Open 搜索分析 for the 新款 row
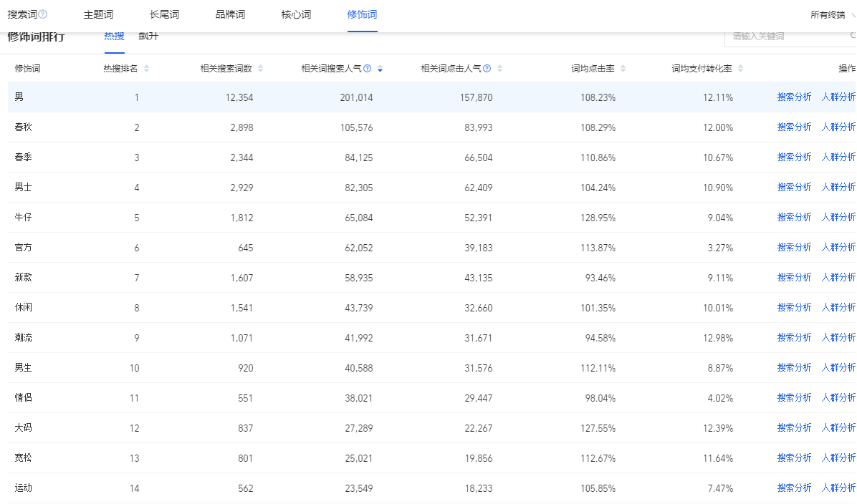The image size is (857, 504). click(794, 277)
